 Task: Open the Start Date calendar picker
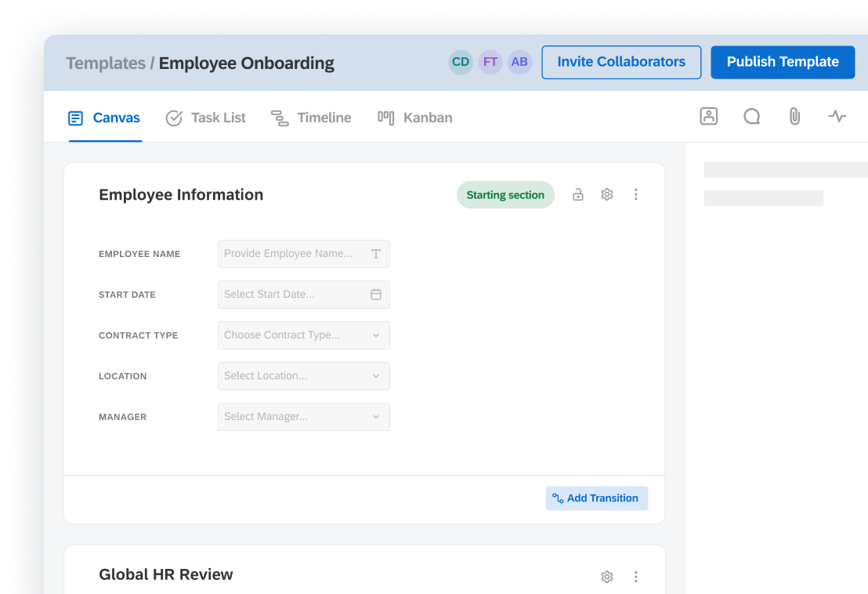pos(376,295)
